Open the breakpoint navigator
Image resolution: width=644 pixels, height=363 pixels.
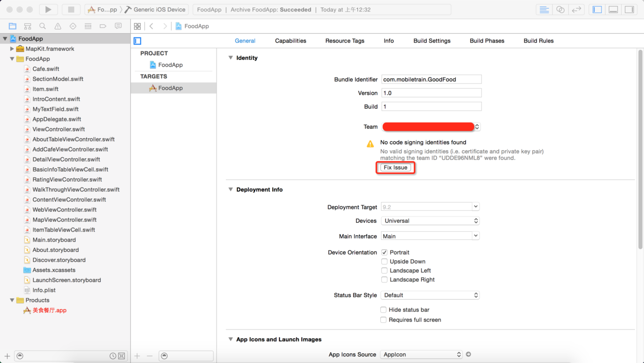coord(103,26)
